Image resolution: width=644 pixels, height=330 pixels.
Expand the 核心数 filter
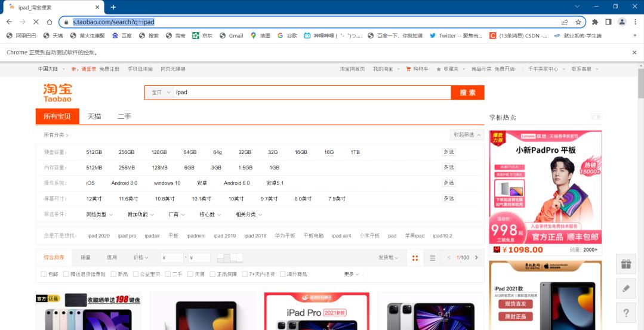point(210,214)
